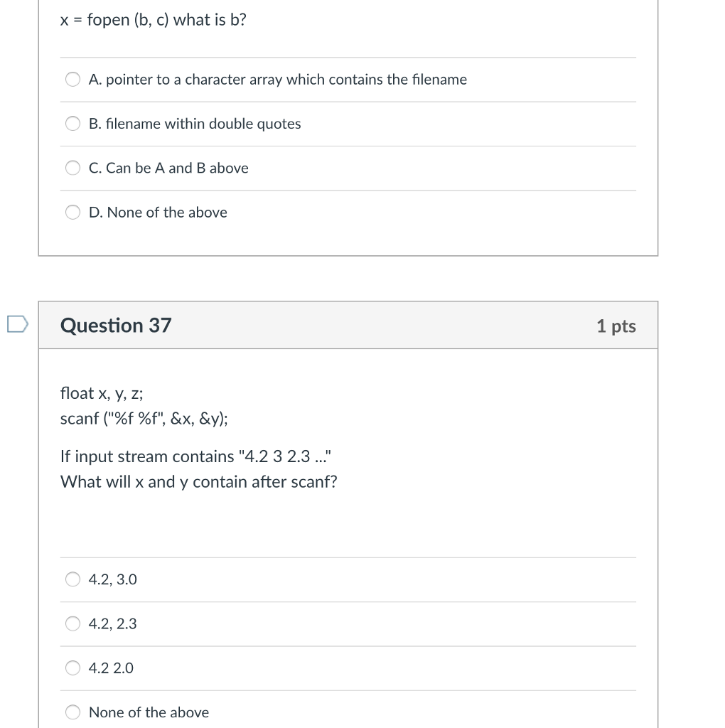Click the fopen question prompt text
725x728 pixels.
152,20
